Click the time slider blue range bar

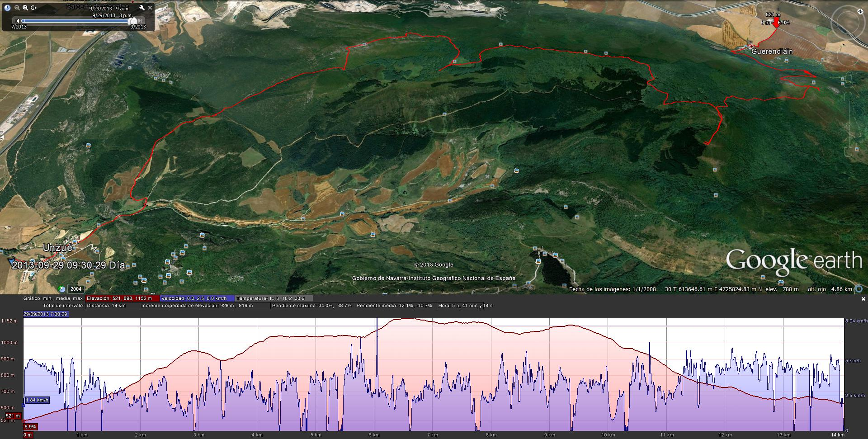[77, 21]
